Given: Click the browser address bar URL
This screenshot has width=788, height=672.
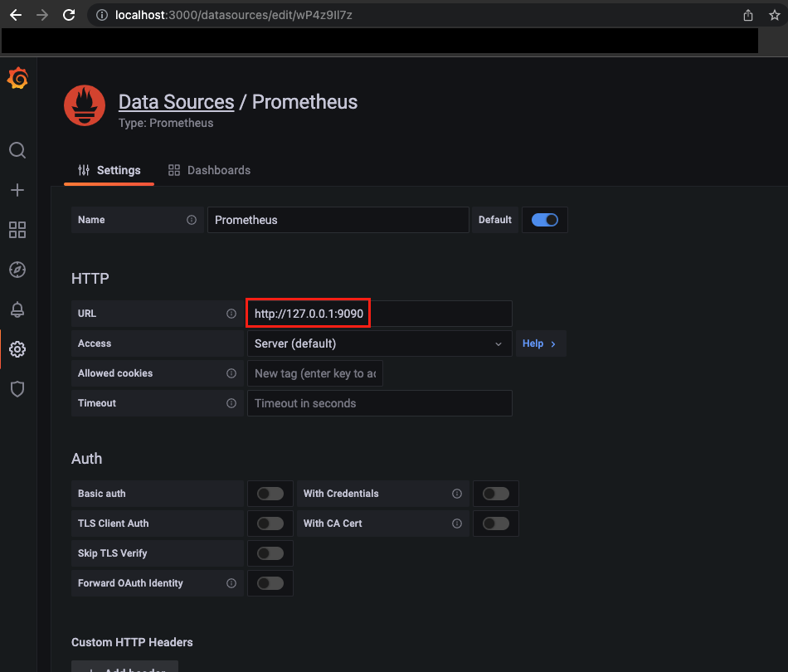Looking at the screenshot, I should click(x=234, y=15).
